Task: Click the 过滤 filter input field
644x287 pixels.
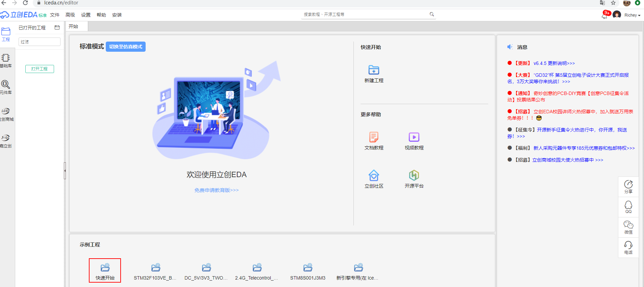Action: pos(40,42)
